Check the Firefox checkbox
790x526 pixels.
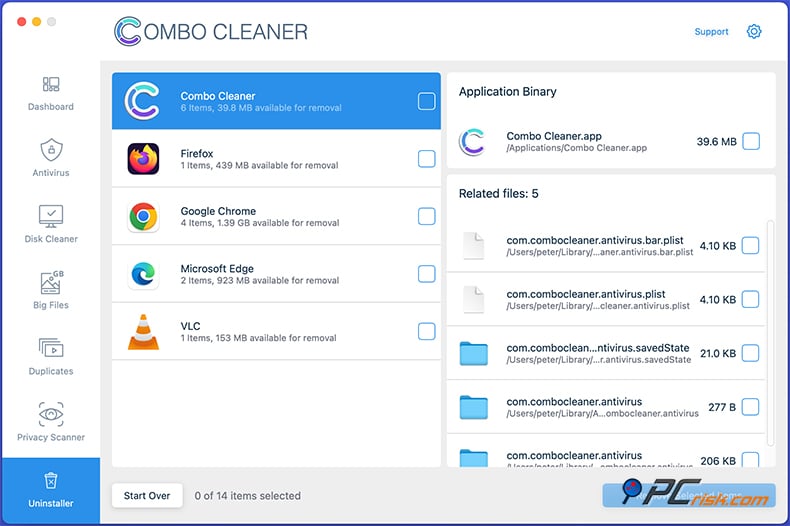426,159
